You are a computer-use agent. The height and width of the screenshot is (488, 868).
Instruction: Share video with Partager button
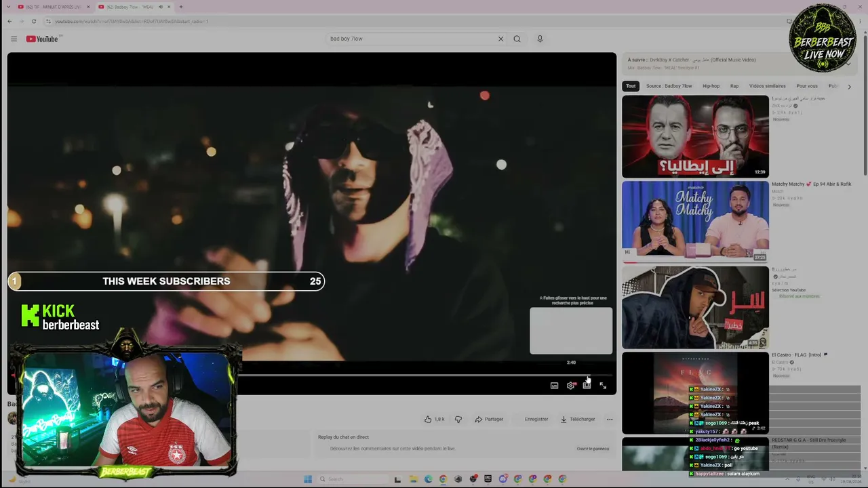[489, 419]
